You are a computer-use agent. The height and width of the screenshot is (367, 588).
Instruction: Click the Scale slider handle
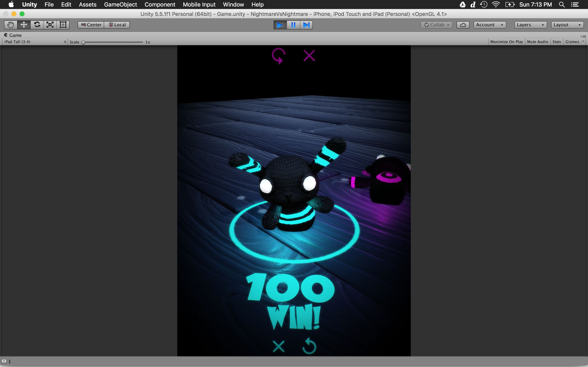click(x=83, y=42)
